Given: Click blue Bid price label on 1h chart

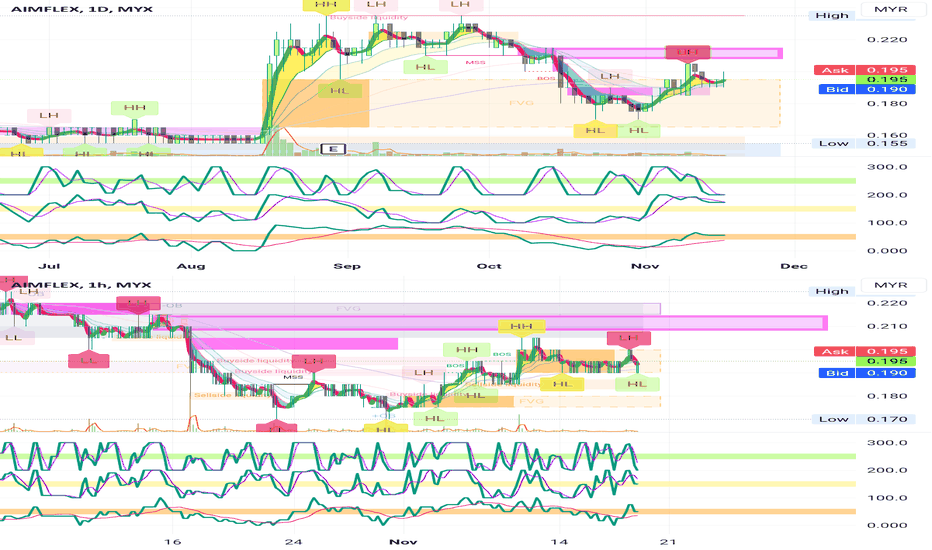Looking at the screenshot, I should 867,373.
